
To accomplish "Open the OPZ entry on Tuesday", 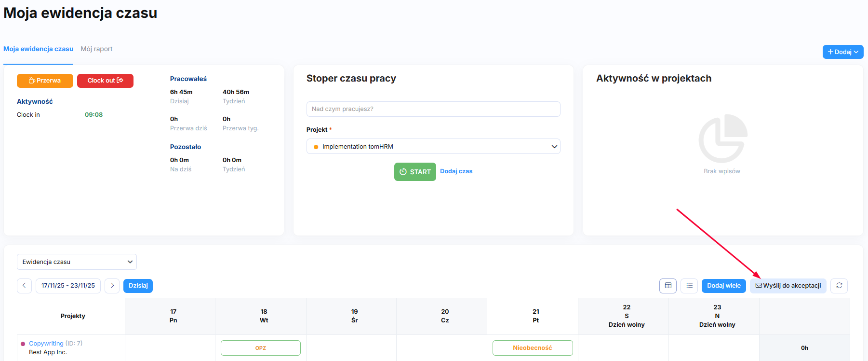I will (x=260, y=348).
